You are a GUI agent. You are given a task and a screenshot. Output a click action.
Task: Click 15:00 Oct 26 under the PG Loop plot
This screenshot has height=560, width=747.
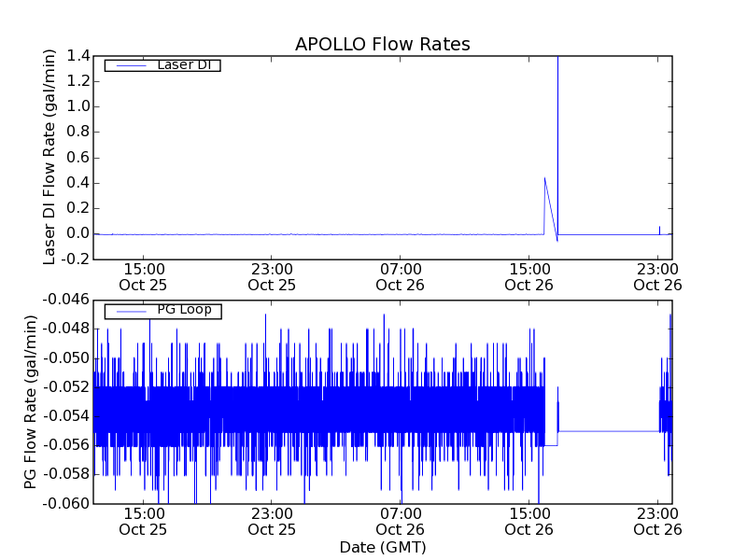click(529, 522)
